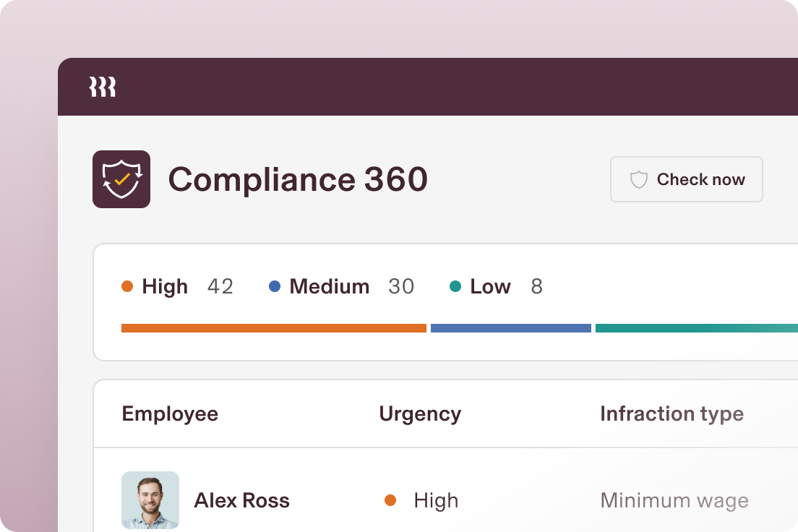Select the Low urgency legend label
This screenshot has width=798, height=532.
tap(490, 287)
